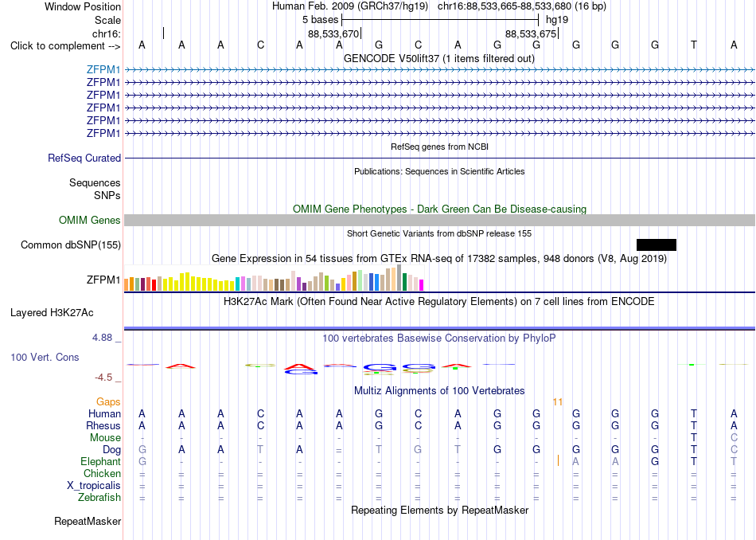Click the Layered H3K27Ac track label
This screenshot has height=540, width=756.
click(52, 313)
